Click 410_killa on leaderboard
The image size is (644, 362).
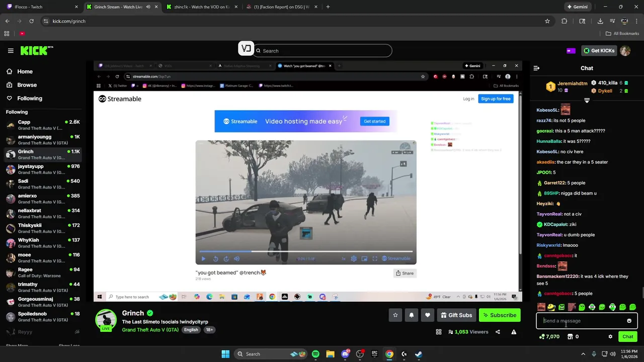pyautogui.click(x=607, y=83)
